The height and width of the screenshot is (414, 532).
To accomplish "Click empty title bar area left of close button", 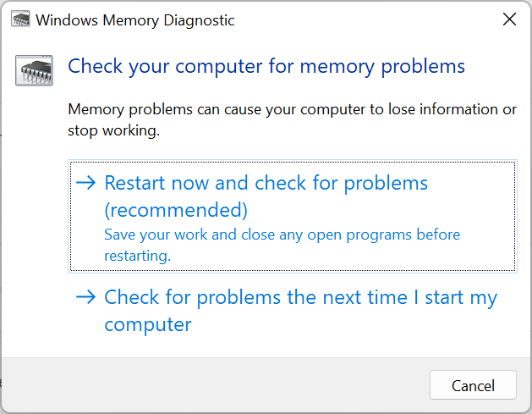I will coord(364,19).
